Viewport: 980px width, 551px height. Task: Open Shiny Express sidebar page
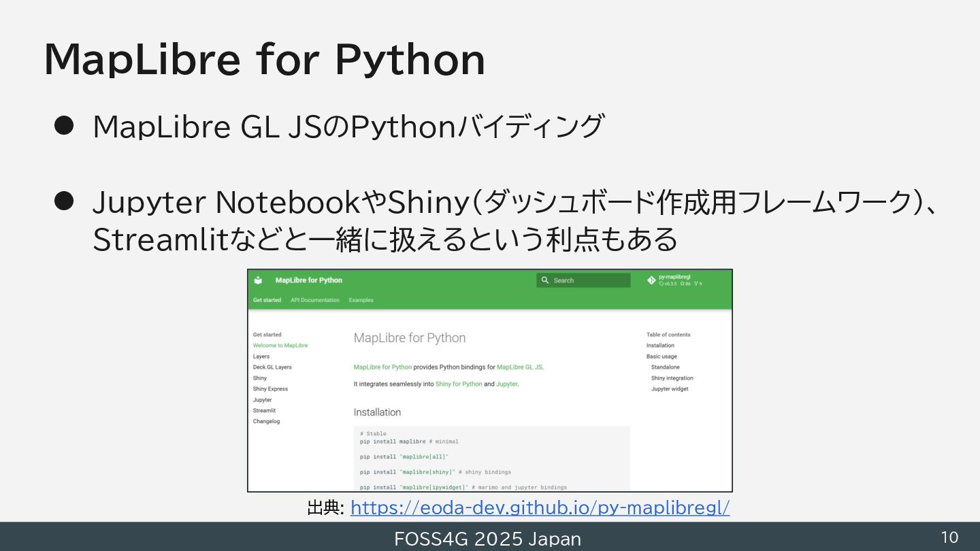(x=270, y=389)
